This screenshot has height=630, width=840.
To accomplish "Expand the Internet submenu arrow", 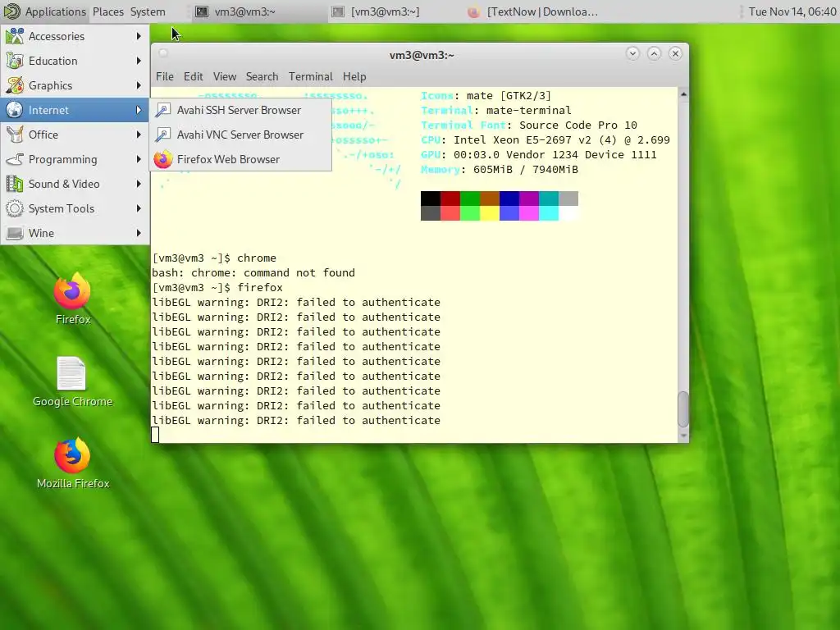I will 139,110.
